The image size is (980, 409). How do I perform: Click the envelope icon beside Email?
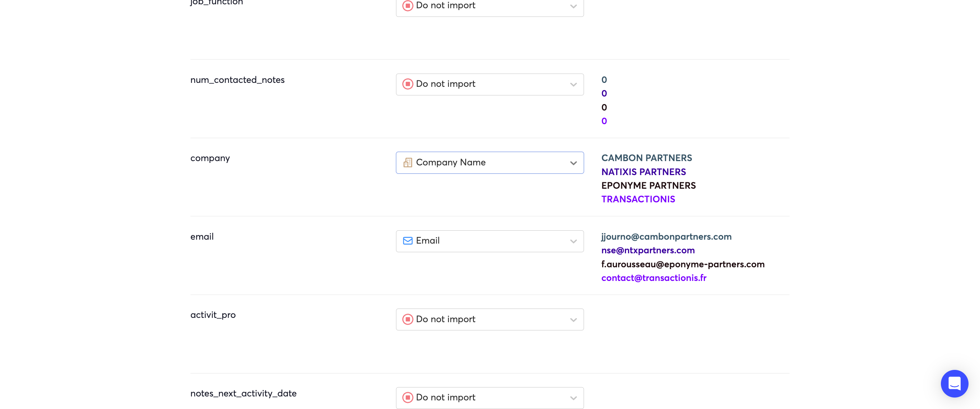[x=407, y=241]
